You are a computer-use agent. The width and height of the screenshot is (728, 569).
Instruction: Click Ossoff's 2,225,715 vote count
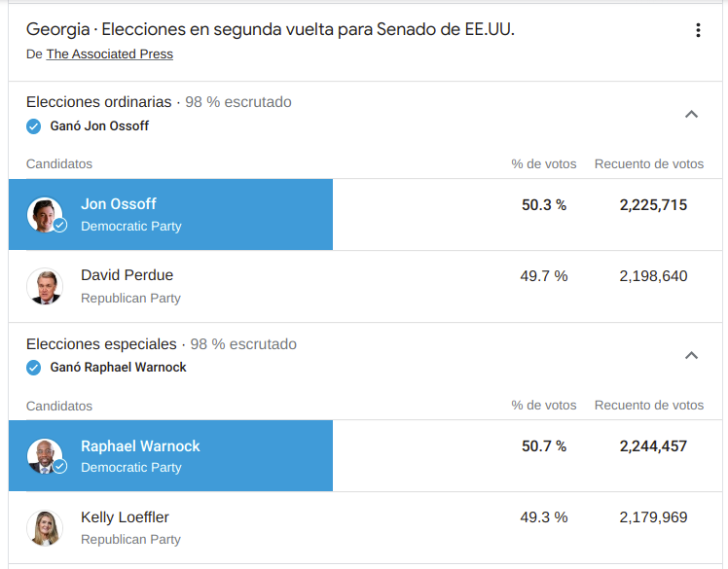pyautogui.click(x=653, y=205)
